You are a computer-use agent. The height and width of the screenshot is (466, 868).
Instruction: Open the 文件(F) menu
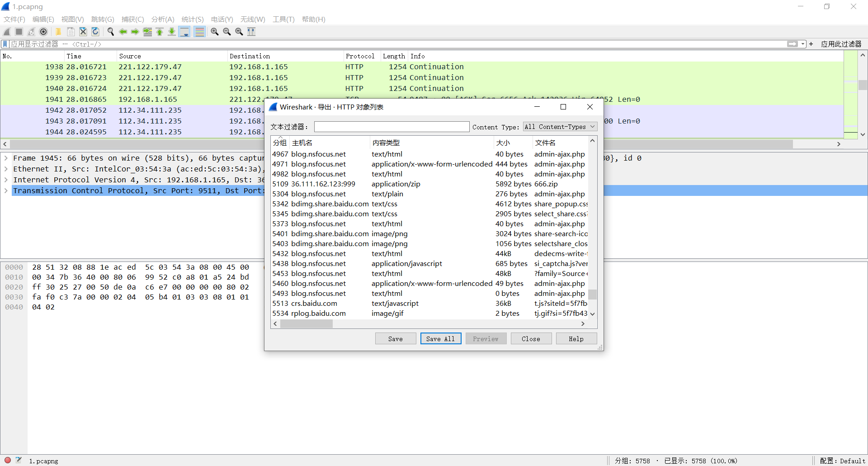[14, 19]
